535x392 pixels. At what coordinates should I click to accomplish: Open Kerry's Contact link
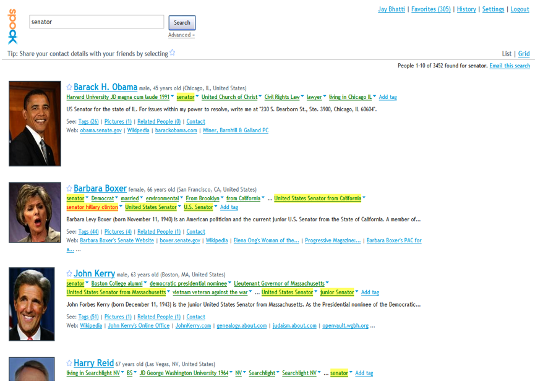tap(195, 317)
